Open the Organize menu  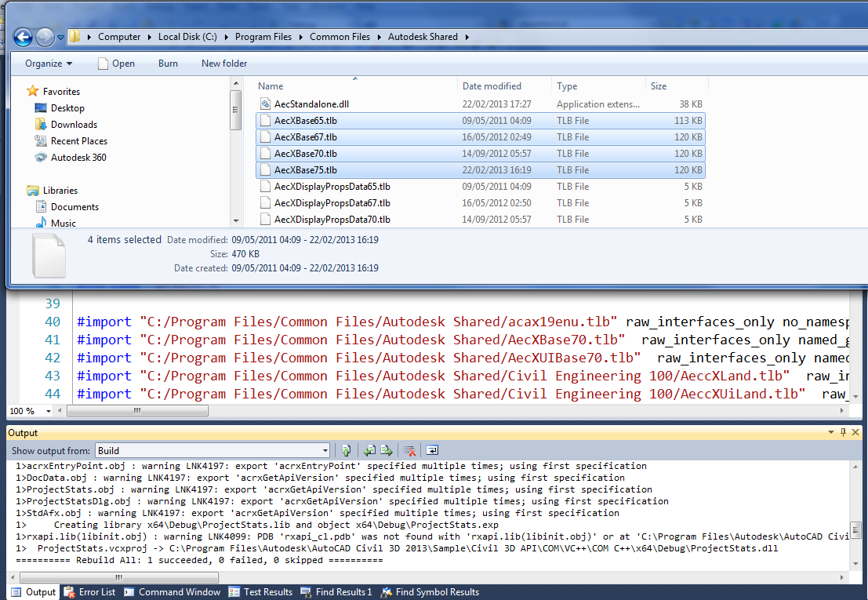click(49, 64)
